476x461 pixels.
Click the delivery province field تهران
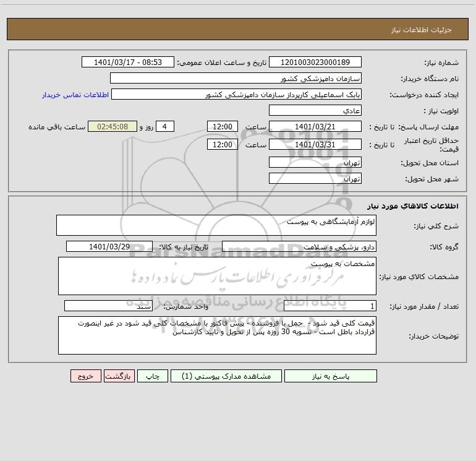click(315, 162)
